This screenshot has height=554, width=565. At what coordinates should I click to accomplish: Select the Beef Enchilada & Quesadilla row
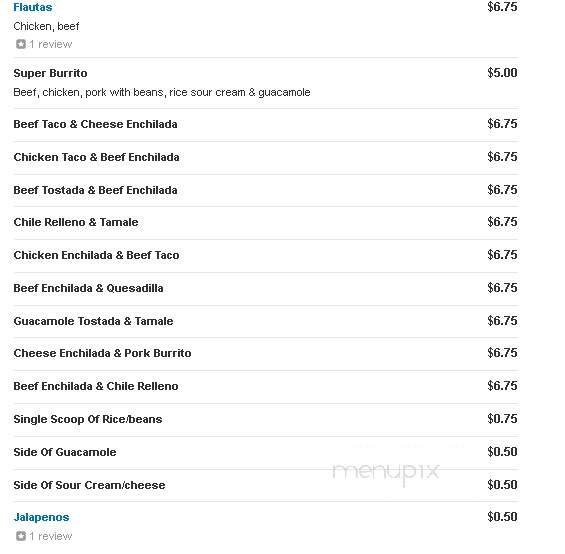pyautogui.click(x=266, y=288)
